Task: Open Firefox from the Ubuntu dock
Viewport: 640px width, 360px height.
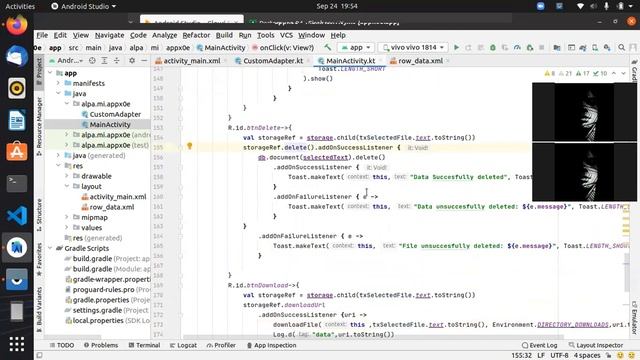Action: coord(17,24)
